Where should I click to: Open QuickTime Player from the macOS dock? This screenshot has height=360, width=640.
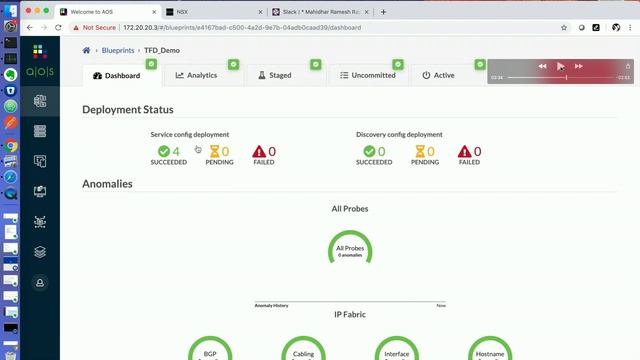[x=11, y=193]
